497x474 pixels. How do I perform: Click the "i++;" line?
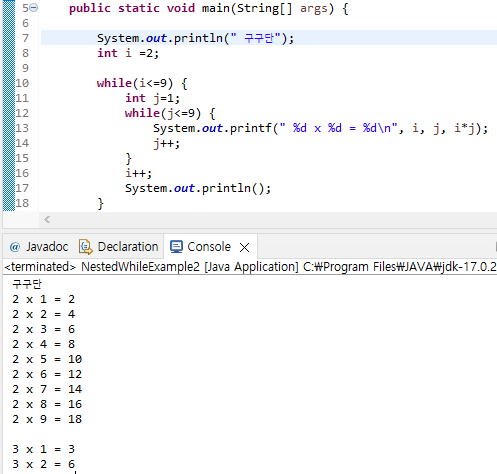coord(138,173)
